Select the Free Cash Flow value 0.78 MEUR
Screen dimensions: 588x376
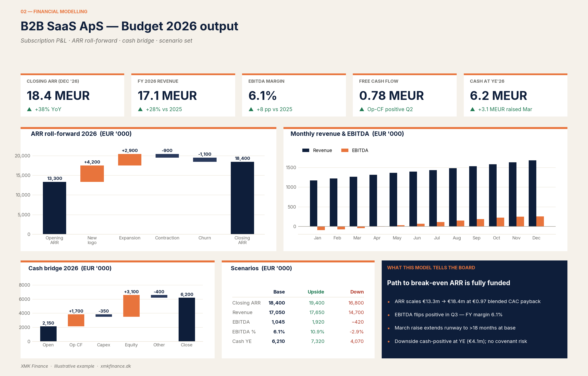point(391,95)
